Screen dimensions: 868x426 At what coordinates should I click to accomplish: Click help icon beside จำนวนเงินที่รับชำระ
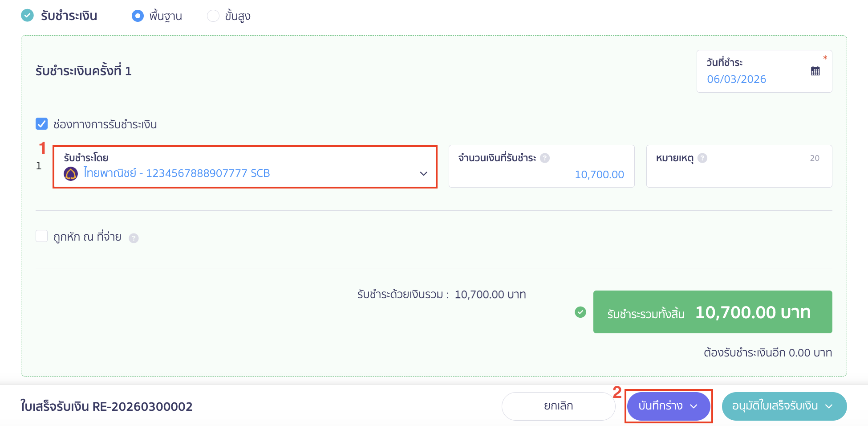[x=545, y=158]
